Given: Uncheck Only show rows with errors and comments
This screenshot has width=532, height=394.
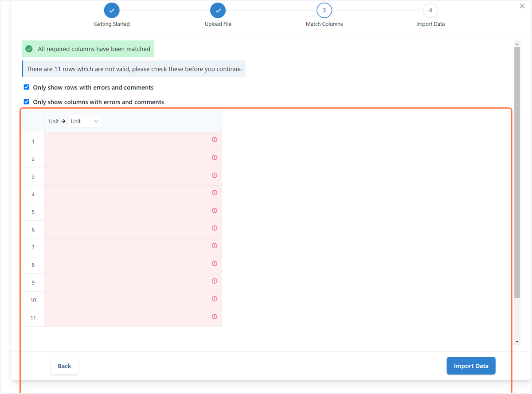Looking at the screenshot, I should click(x=27, y=87).
